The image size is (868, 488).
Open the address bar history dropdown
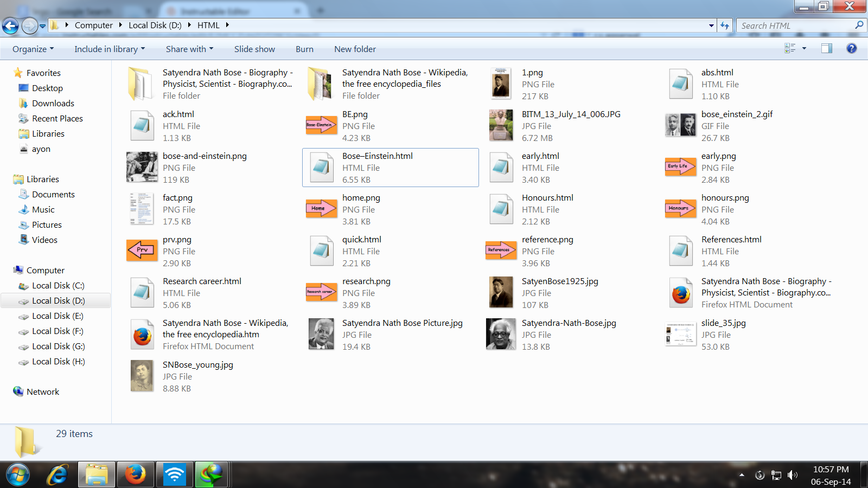point(711,25)
